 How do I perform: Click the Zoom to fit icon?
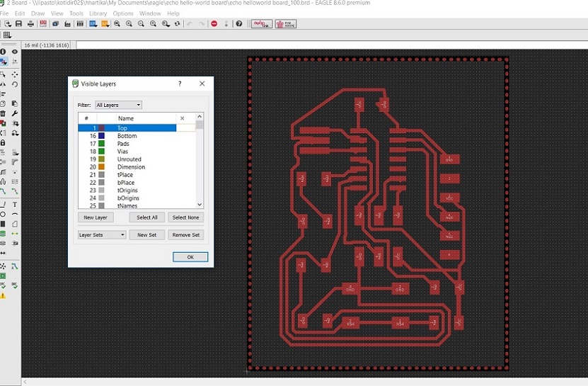117,24
